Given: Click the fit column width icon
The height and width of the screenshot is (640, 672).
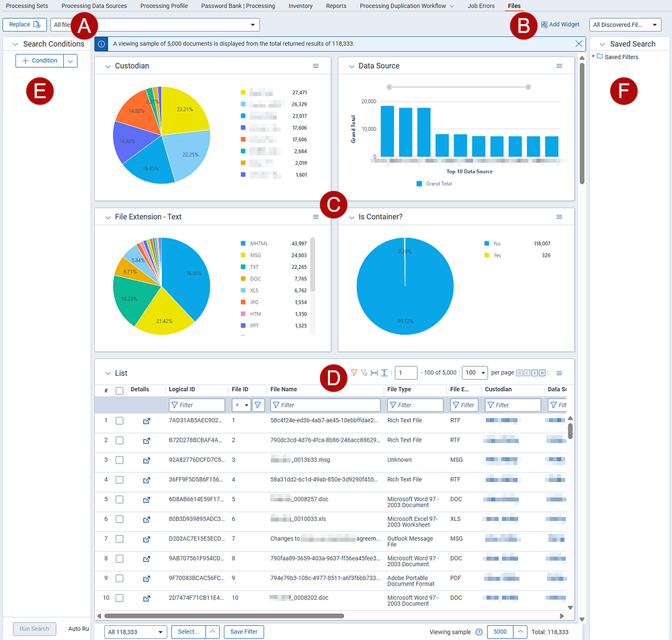Looking at the screenshot, I should (x=374, y=372).
